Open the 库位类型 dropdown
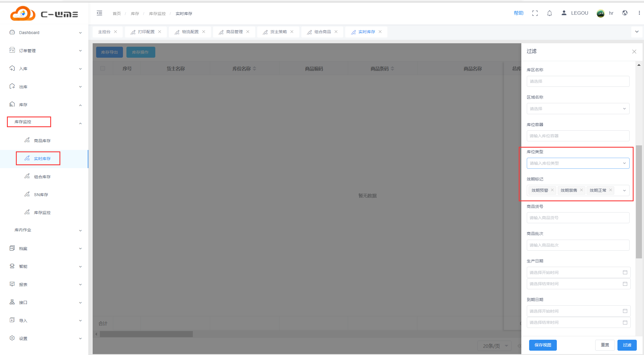This screenshot has height=355, width=644. pyautogui.click(x=578, y=163)
